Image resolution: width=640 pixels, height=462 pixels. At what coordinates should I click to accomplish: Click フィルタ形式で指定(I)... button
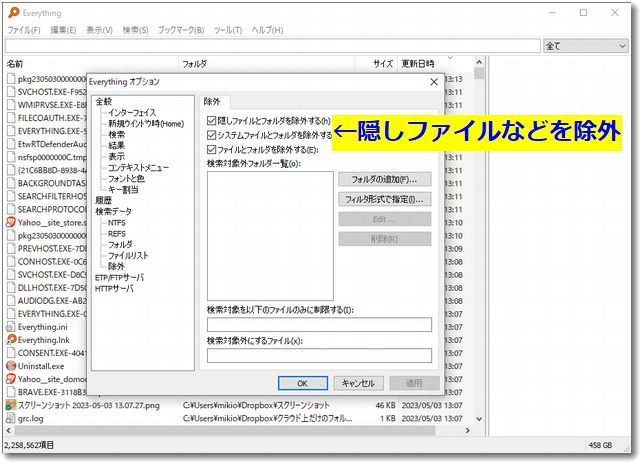(x=384, y=199)
